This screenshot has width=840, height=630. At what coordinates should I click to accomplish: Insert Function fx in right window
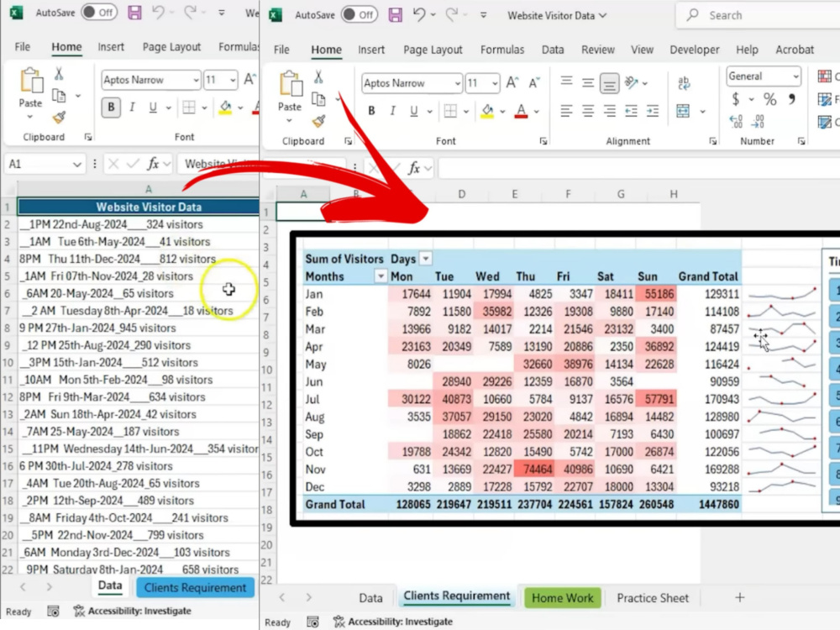pos(414,168)
